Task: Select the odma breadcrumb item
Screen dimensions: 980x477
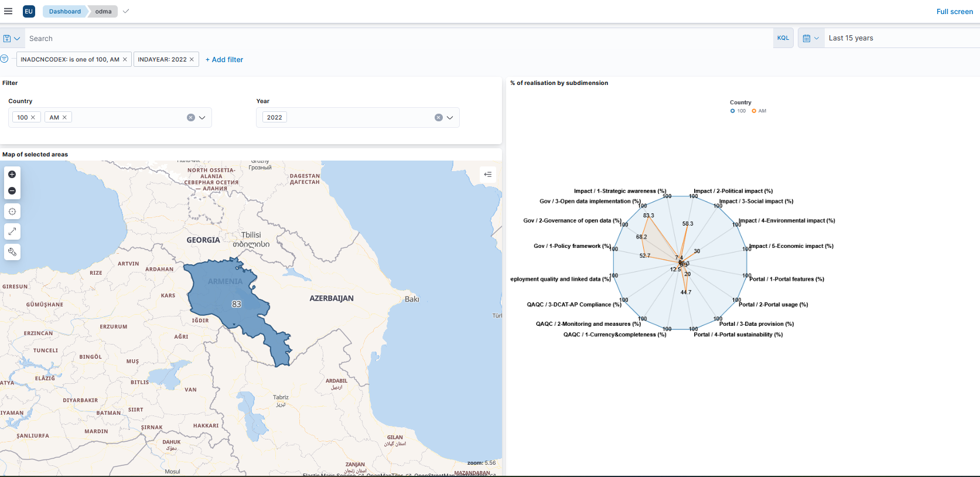Action: coord(103,11)
